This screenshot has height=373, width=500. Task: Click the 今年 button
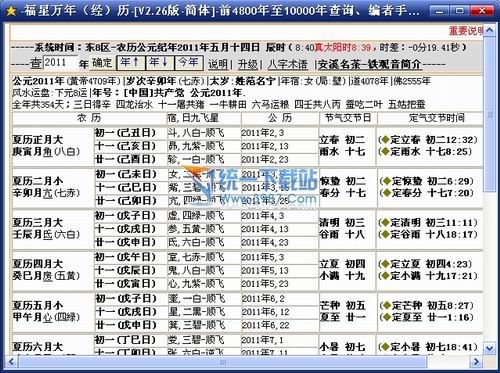click(189, 63)
